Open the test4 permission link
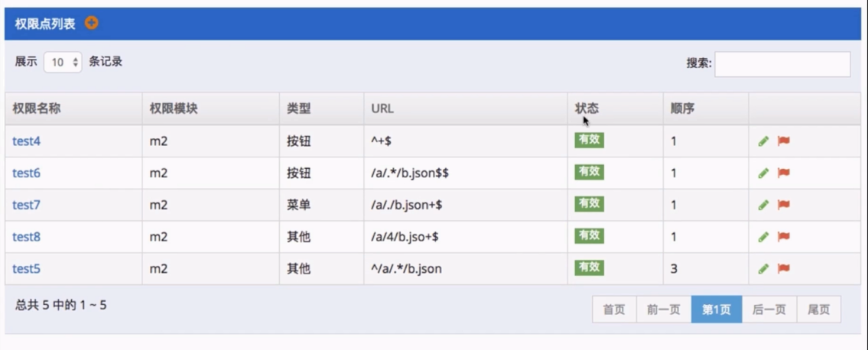 pyautogui.click(x=27, y=141)
